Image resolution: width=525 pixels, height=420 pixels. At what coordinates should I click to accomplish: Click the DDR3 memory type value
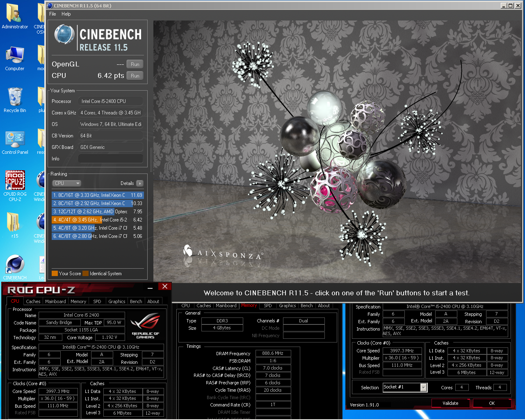click(222, 321)
